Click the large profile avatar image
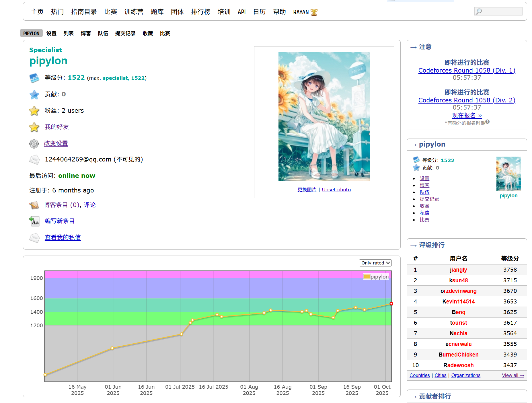532x403 pixels. [x=324, y=116]
